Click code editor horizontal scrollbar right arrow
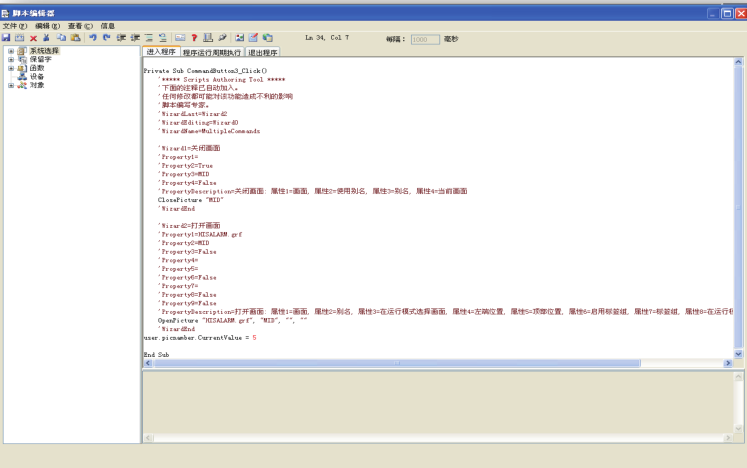Viewport: 747px width, 468px height. (x=728, y=363)
